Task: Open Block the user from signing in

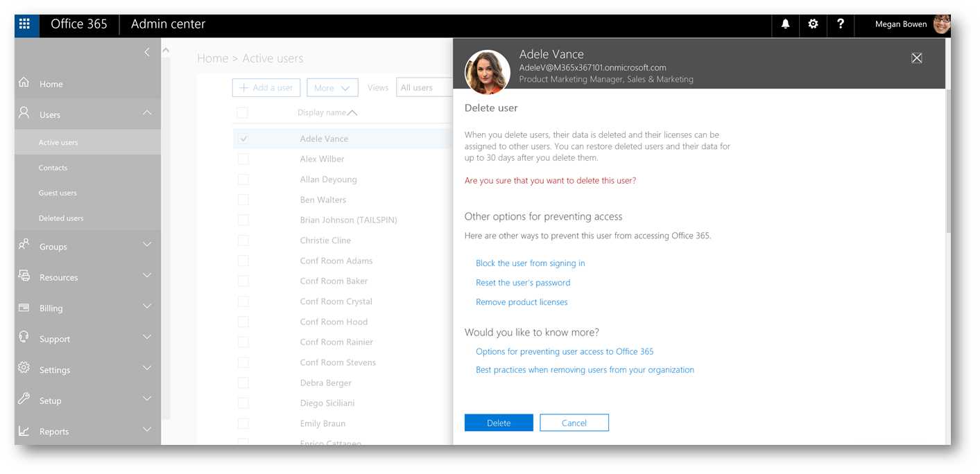Action: [x=531, y=263]
